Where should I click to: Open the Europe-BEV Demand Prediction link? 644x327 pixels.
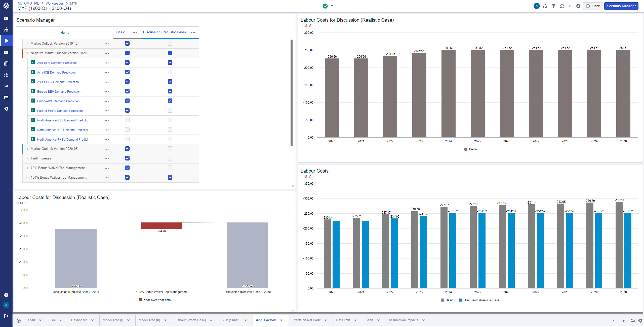(59, 91)
